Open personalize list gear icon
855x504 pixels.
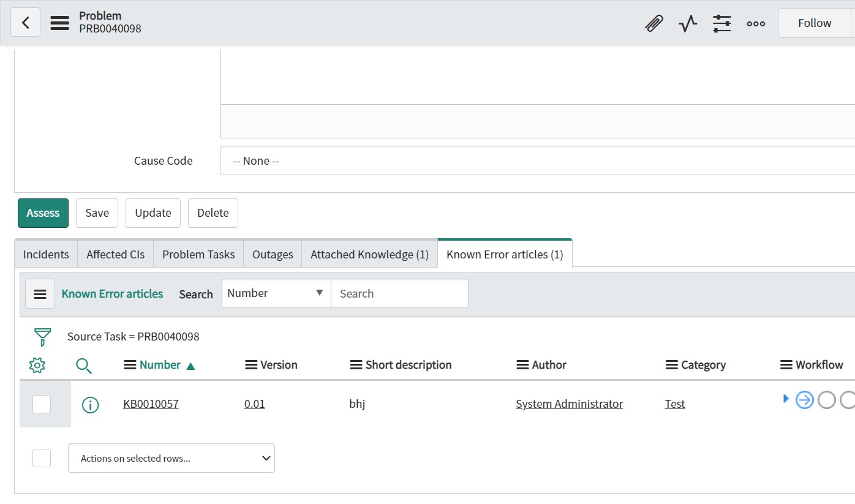pyautogui.click(x=37, y=366)
